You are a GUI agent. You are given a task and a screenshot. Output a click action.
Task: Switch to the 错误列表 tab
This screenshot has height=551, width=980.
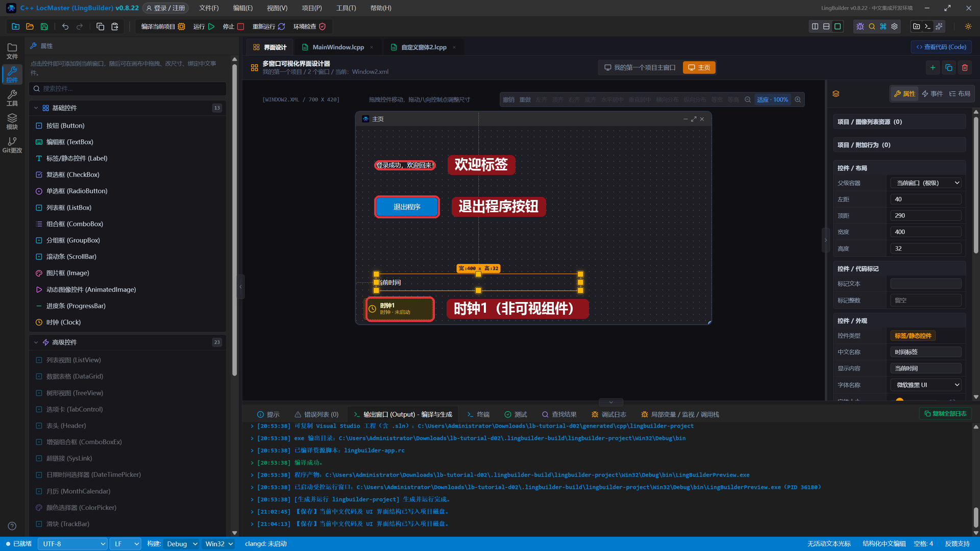tap(316, 414)
